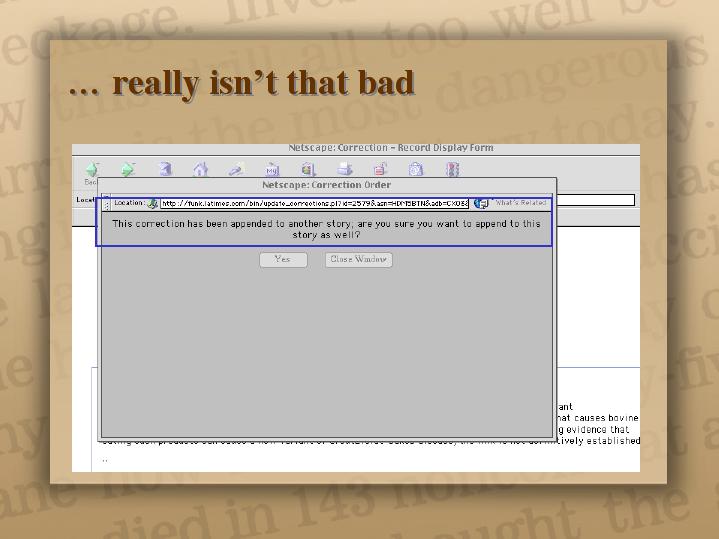Click bookmark icon beside dialog Location label
Viewport: 719px width, 539px height.
coord(152,203)
